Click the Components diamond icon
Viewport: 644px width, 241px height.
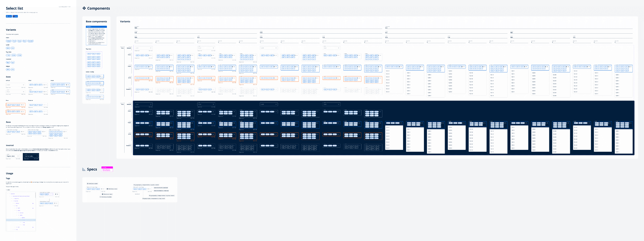pos(84,8)
